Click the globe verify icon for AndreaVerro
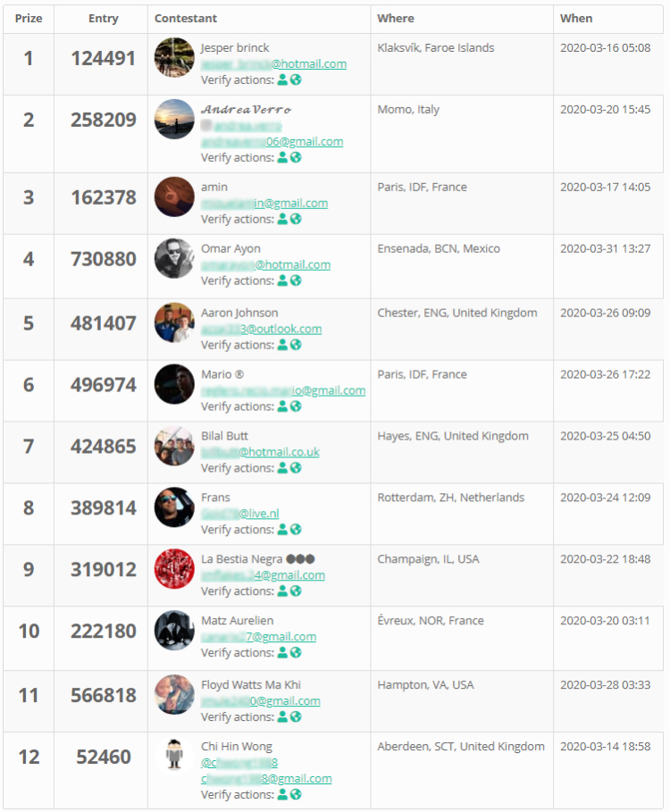Image resolution: width=670 pixels, height=812 pixels. coord(296,157)
